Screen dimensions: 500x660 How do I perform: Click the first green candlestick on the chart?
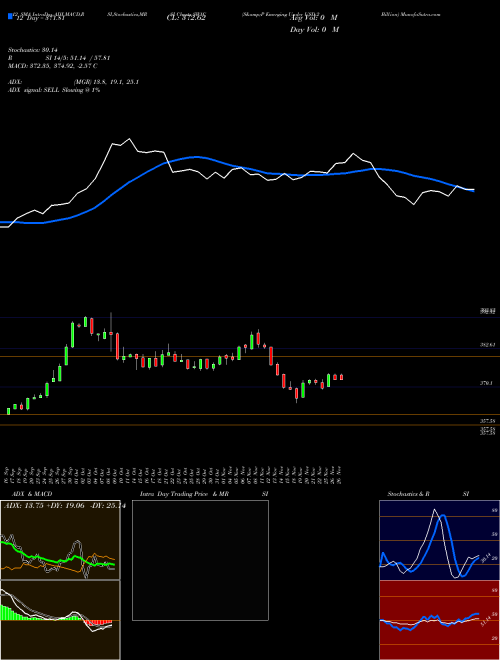(8, 411)
